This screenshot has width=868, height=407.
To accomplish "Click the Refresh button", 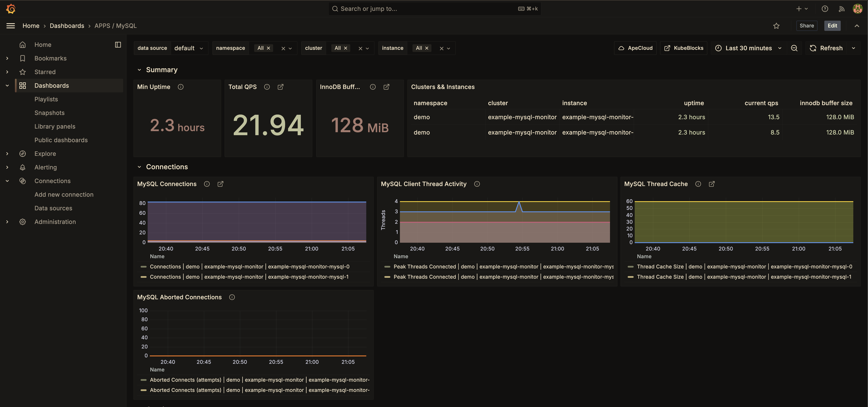I will [x=826, y=48].
